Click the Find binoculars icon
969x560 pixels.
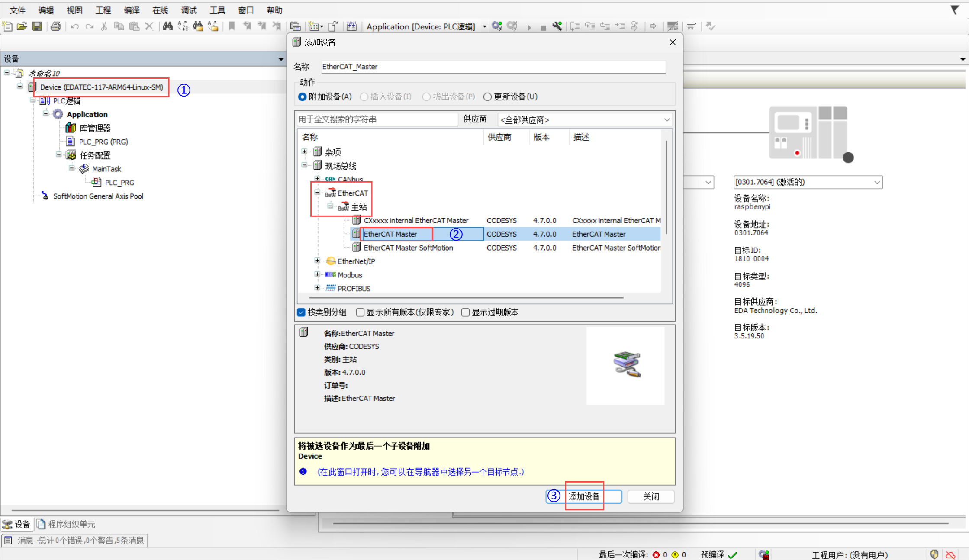coord(167,26)
